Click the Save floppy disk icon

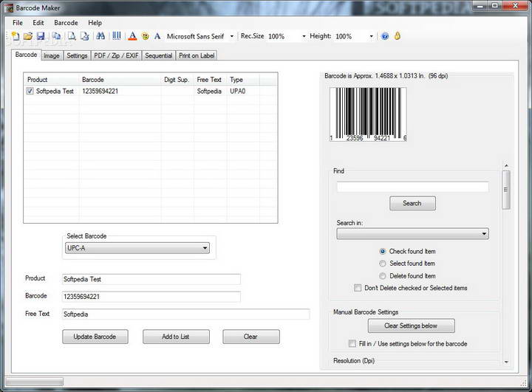(41, 36)
